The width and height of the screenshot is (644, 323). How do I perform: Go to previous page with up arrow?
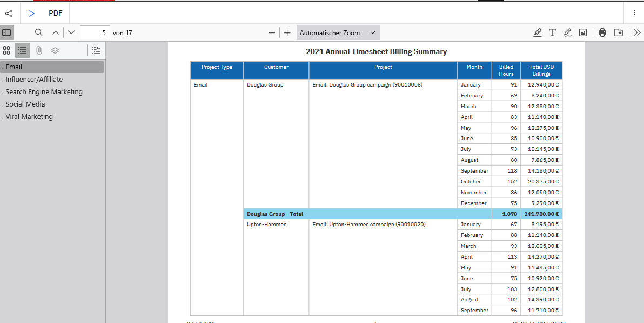55,32
